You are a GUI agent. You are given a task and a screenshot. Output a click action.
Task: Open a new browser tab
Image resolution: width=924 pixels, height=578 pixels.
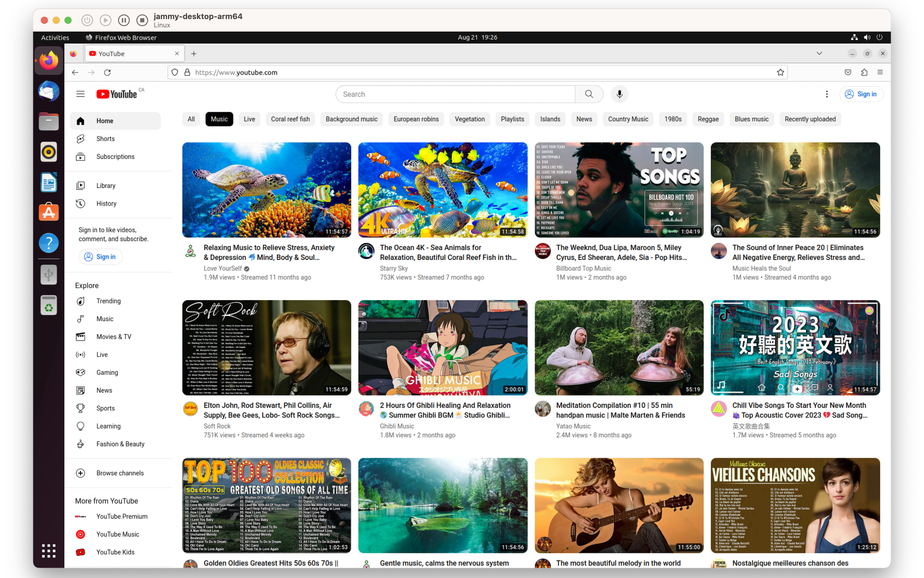click(x=193, y=54)
